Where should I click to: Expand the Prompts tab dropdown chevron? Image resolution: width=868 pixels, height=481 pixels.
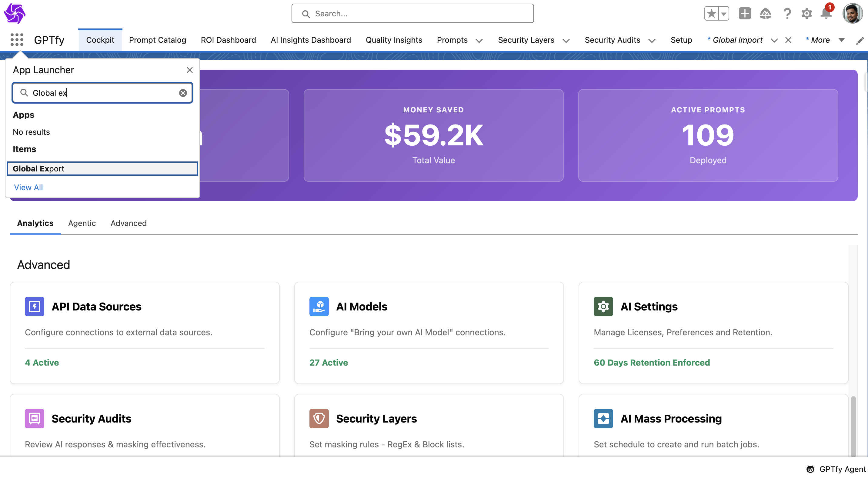(x=479, y=40)
